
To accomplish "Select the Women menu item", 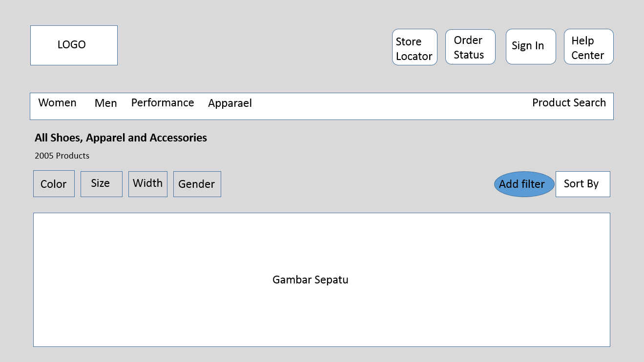I will (x=58, y=103).
